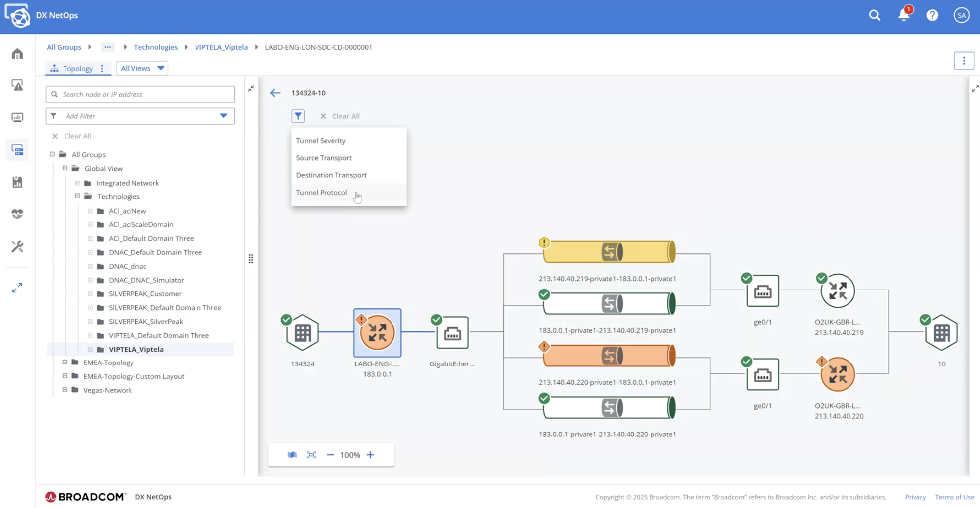Open the All Views dropdown

tap(142, 68)
